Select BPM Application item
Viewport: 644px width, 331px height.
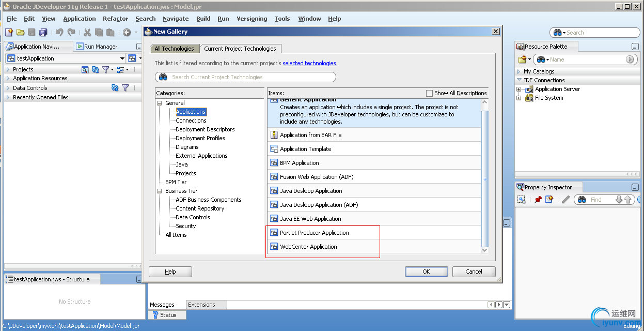374,163
